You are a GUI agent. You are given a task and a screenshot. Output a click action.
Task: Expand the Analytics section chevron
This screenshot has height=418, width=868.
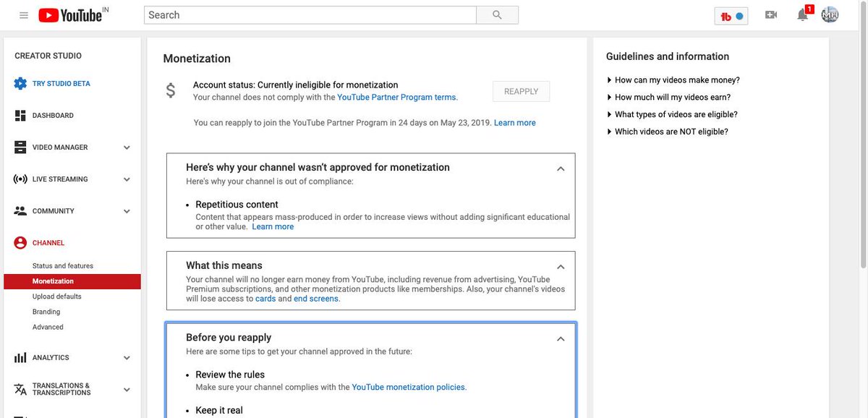point(127,358)
